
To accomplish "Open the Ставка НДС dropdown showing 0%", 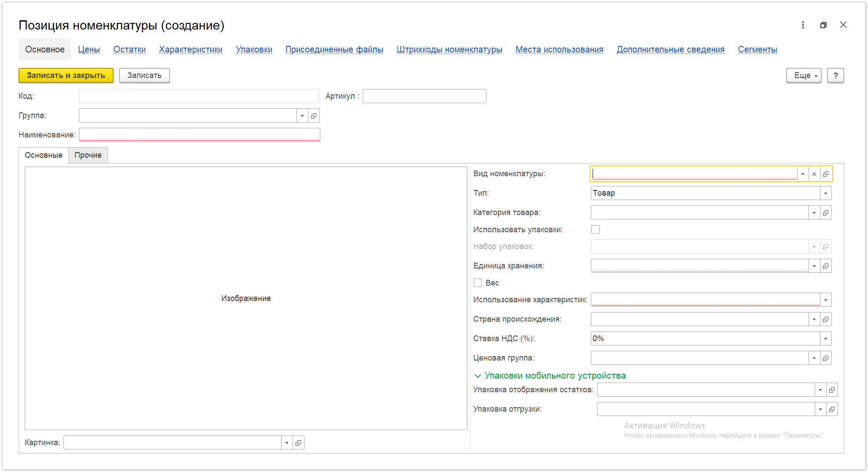I will (x=826, y=339).
